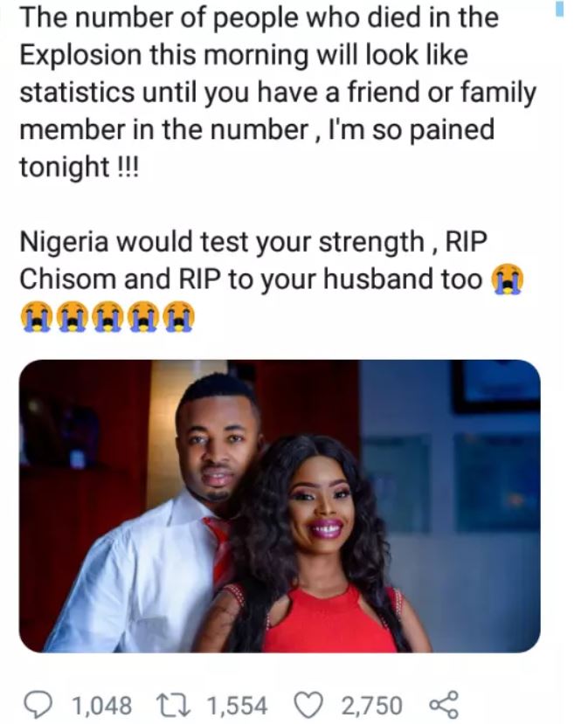
Task: Select the first crying emoji in emoji row
Action: coord(35,317)
